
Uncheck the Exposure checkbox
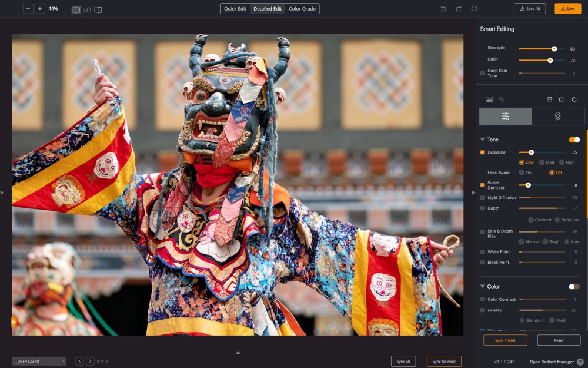[x=482, y=152]
